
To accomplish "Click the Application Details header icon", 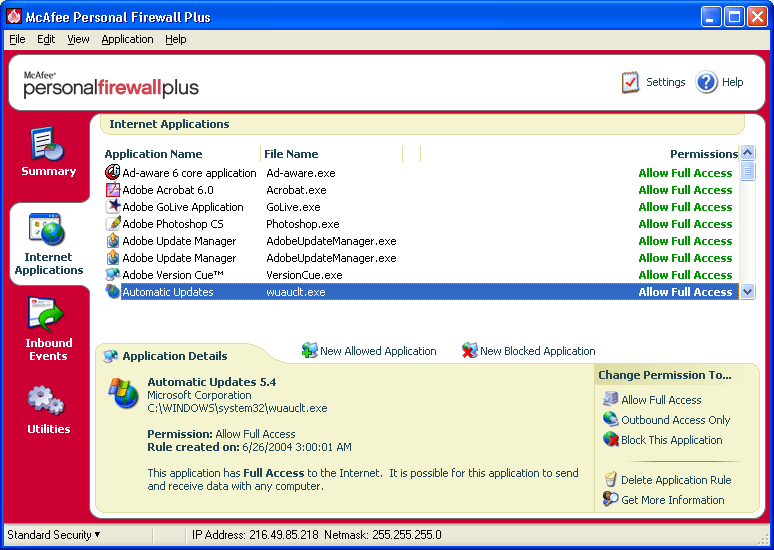I will [111, 356].
